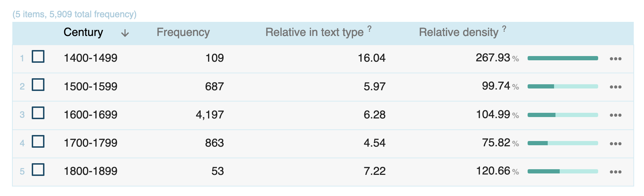Sort table by the Frequency column
Screen dimensions: 644x196
click(183, 32)
